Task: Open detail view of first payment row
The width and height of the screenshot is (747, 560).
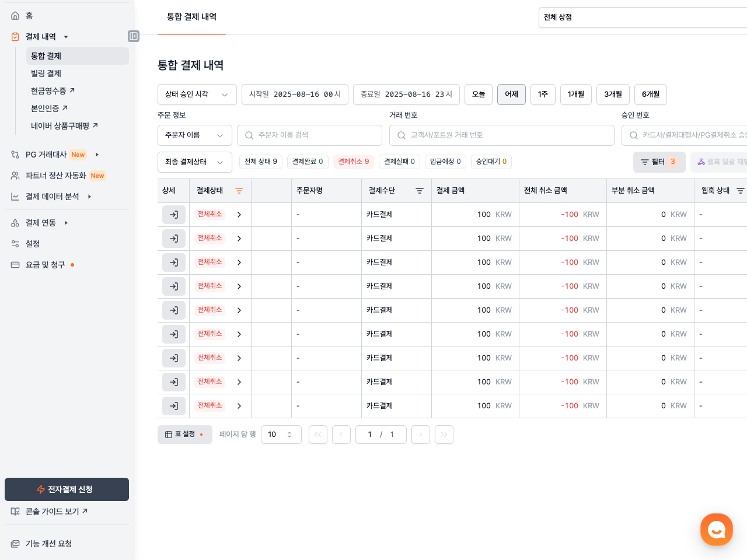Action: click(x=174, y=215)
